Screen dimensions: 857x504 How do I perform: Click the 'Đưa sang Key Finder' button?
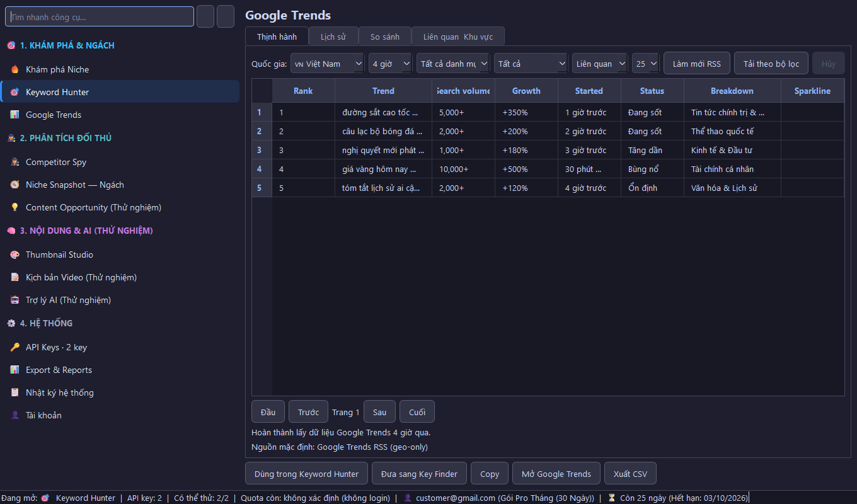click(420, 474)
